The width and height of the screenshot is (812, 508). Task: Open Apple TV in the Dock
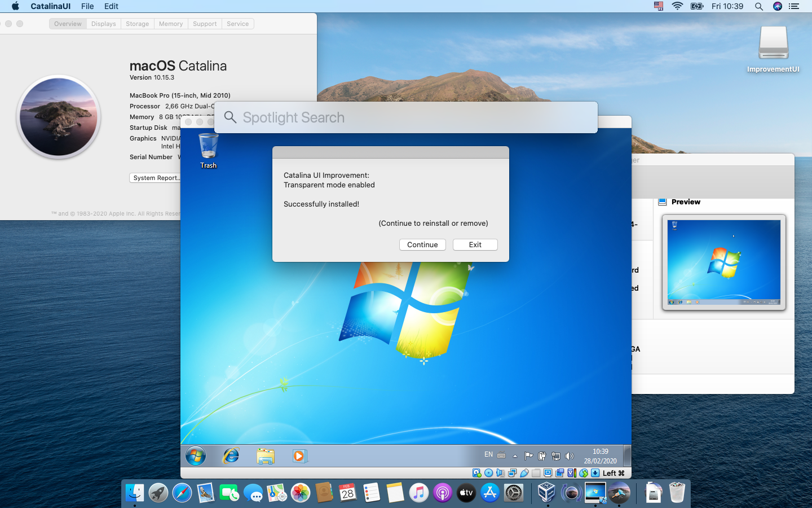coord(466,493)
